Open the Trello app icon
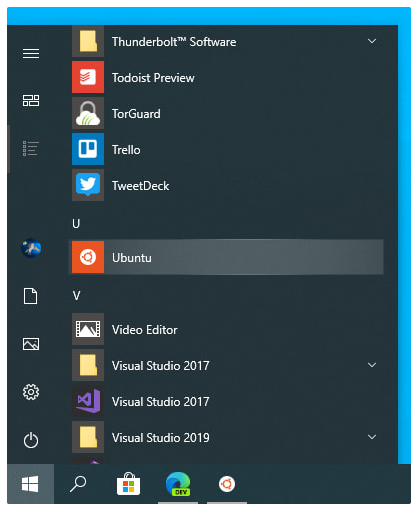The image size is (416, 513). pos(88,149)
